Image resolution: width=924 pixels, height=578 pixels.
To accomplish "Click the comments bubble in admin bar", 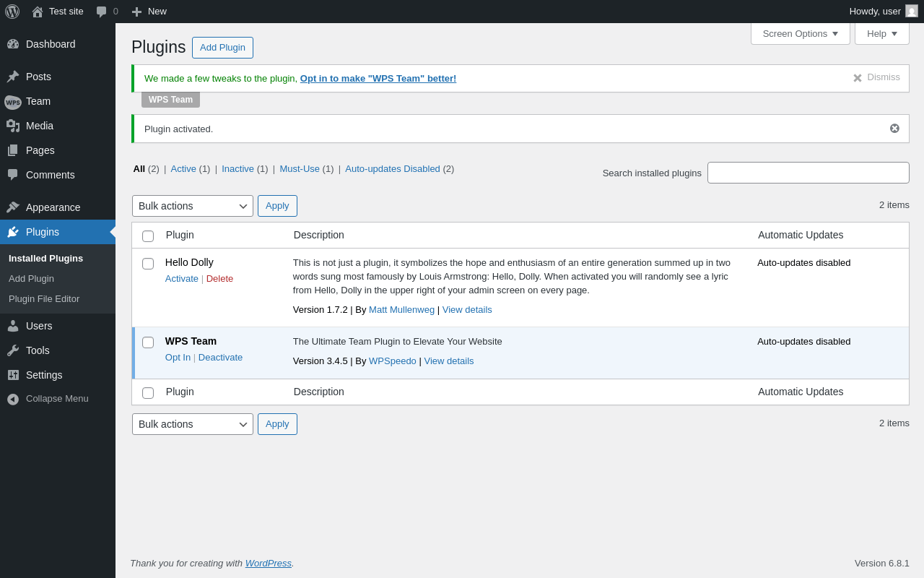I will tap(102, 12).
